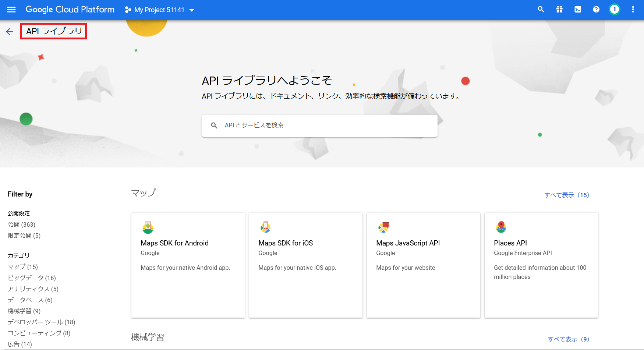Filter by 公開 (363)
The image size is (644, 350).
click(22, 225)
